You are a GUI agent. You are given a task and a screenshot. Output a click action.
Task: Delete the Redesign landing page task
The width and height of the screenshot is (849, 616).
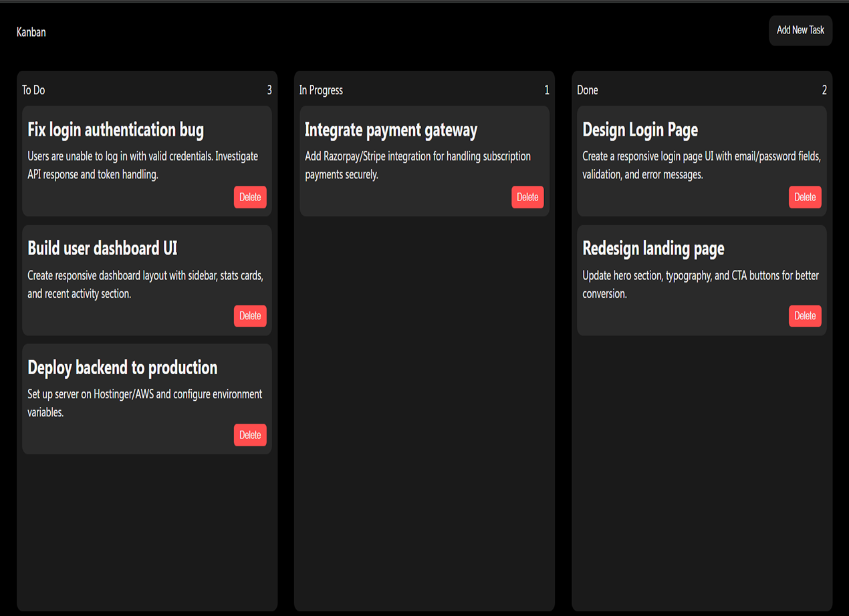point(804,315)
